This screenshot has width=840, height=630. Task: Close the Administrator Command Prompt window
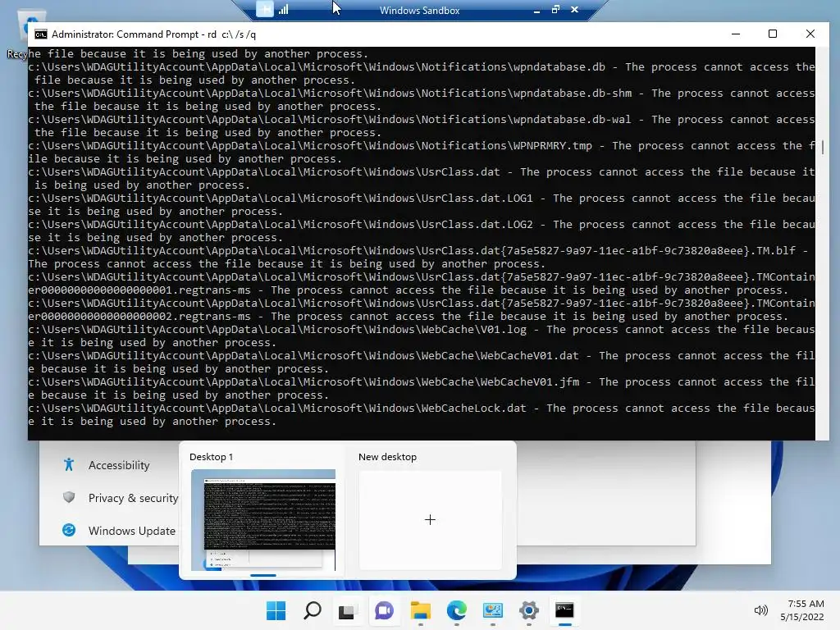coord(810,34)
